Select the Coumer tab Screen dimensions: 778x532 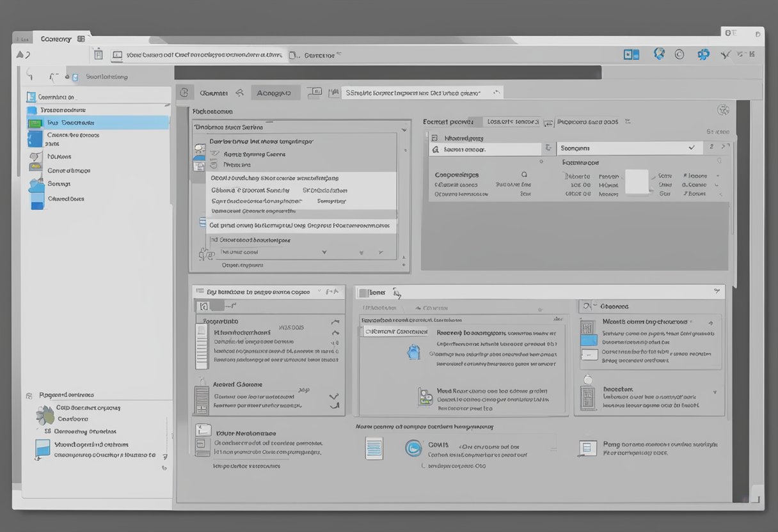coord(214,93)
